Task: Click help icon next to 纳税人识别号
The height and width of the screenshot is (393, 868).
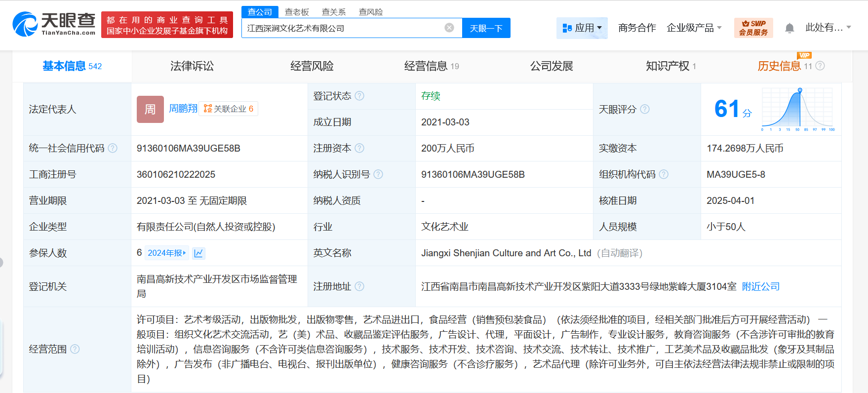Action: click(x=378, y=174)
